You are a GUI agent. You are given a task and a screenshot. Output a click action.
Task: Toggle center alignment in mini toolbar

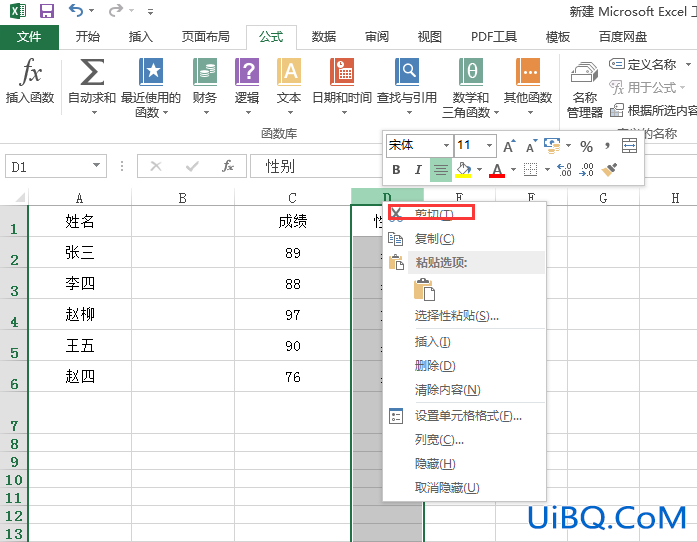[441, 170]
